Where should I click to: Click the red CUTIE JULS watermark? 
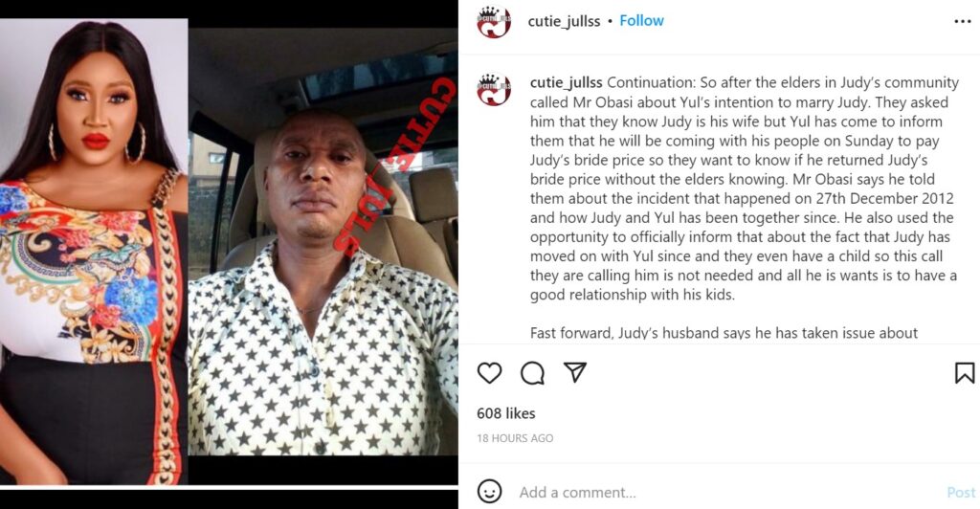point(393,167)
